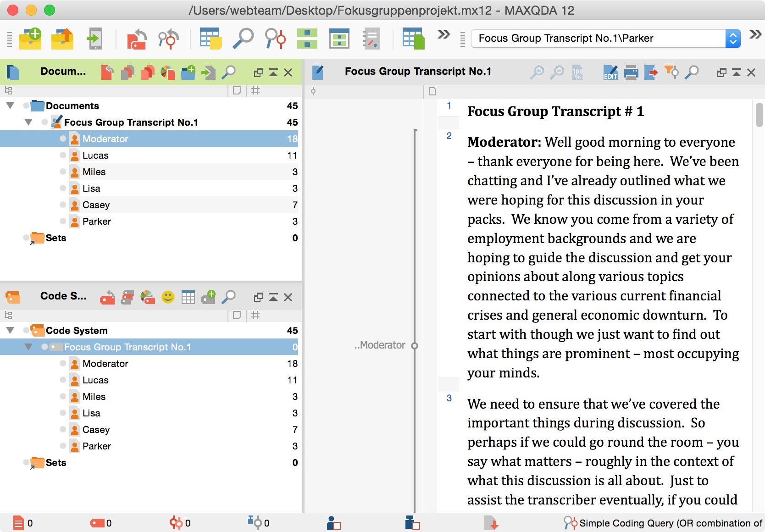Image resolution: width=765 pixels, height=532 pixels.
Task: Print the focus group transcript
Action: coord(631,72)
